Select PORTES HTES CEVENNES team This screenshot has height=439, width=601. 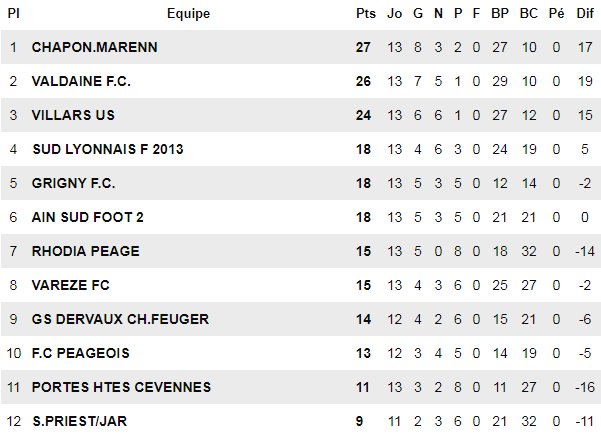point(121,387)
